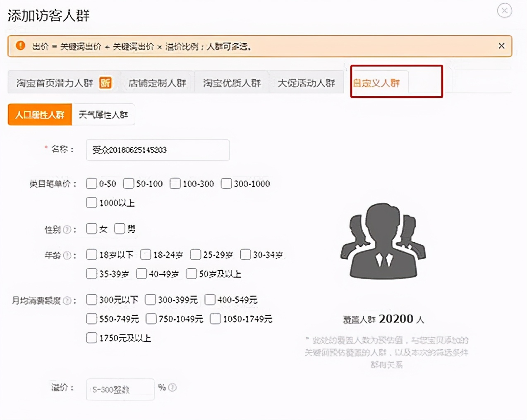
Task: Check 35-39岁 age checkbox
Action: click(x=91, y=274)
